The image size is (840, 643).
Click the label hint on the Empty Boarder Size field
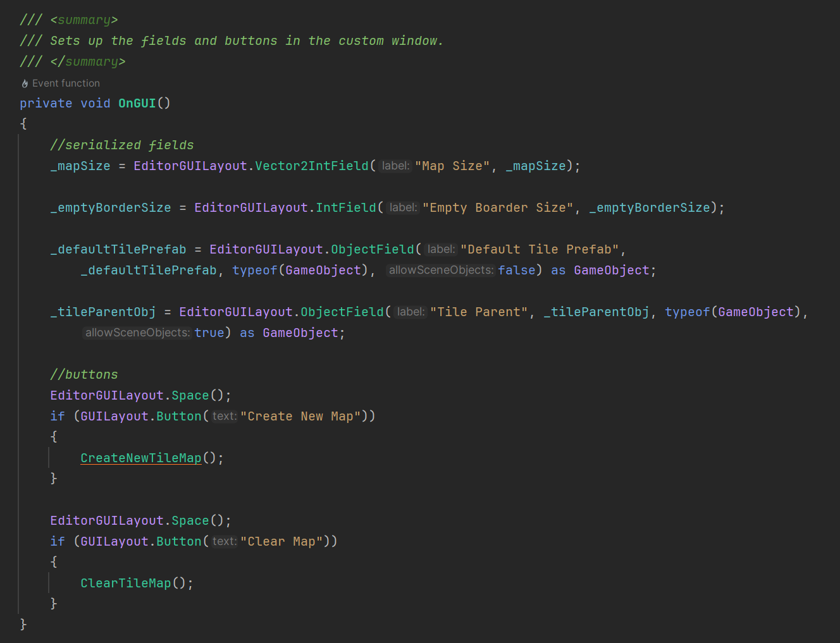pyautogui.click(x=402, y=207)
